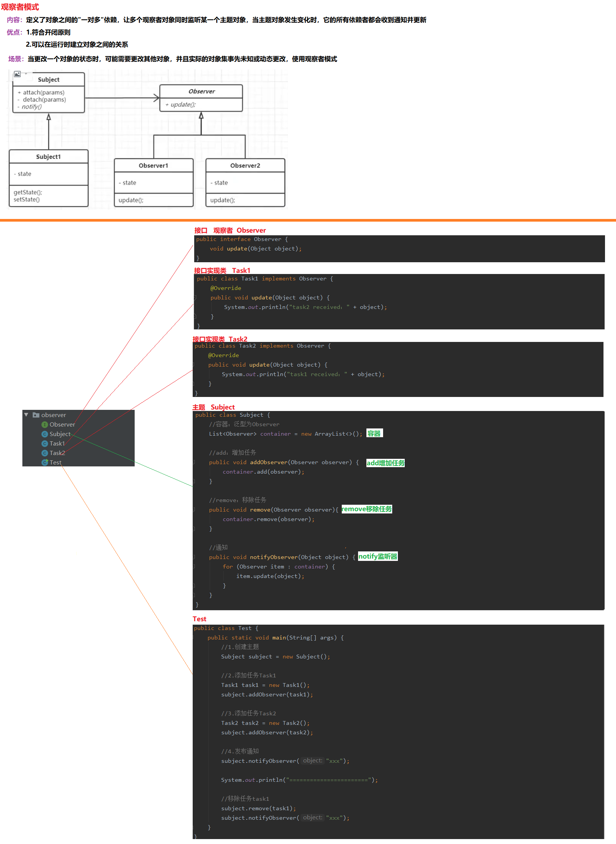Collapse the observer package tree node
Screen dimensions: 616x844
pyautogui.click(x=26, y=415)
